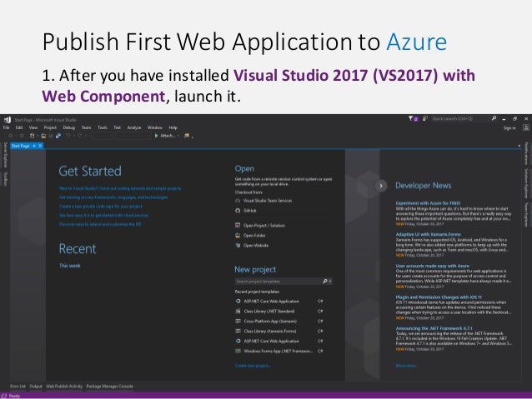
Task: Click the Redo toolbar icon
Action: click(80, 136)
